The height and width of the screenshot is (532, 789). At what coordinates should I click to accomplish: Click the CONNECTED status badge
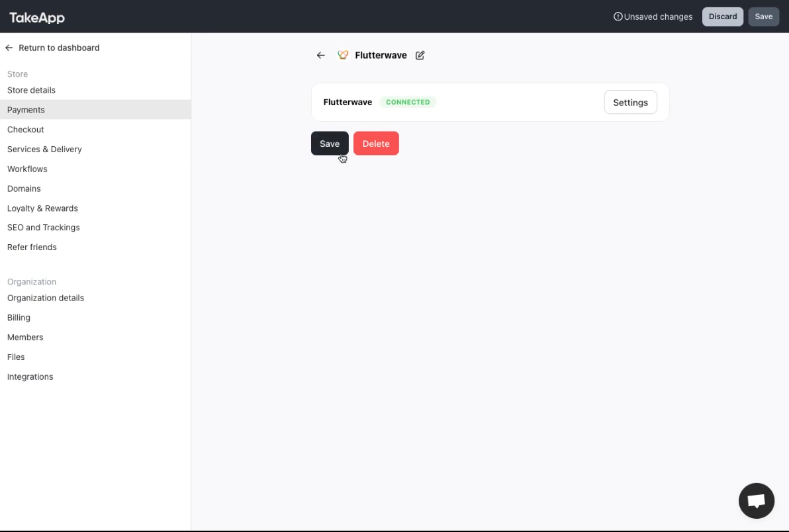408,102
